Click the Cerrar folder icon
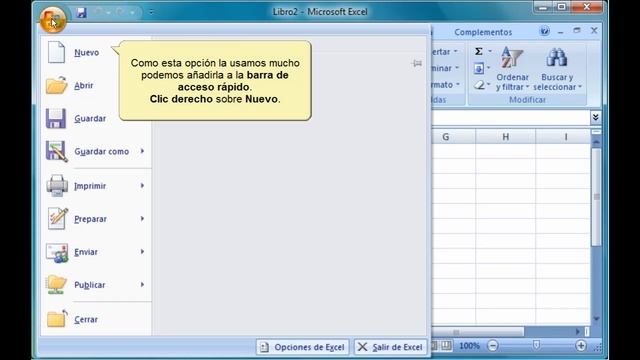Image resolution: width=640 pixels, height=360 pixels. pos(56,319)
